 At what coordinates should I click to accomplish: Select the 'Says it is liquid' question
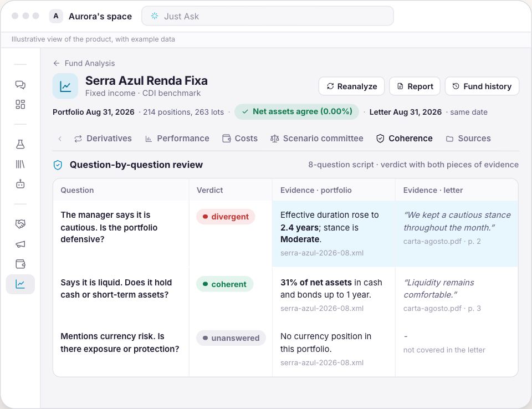(x=116, y=289)
